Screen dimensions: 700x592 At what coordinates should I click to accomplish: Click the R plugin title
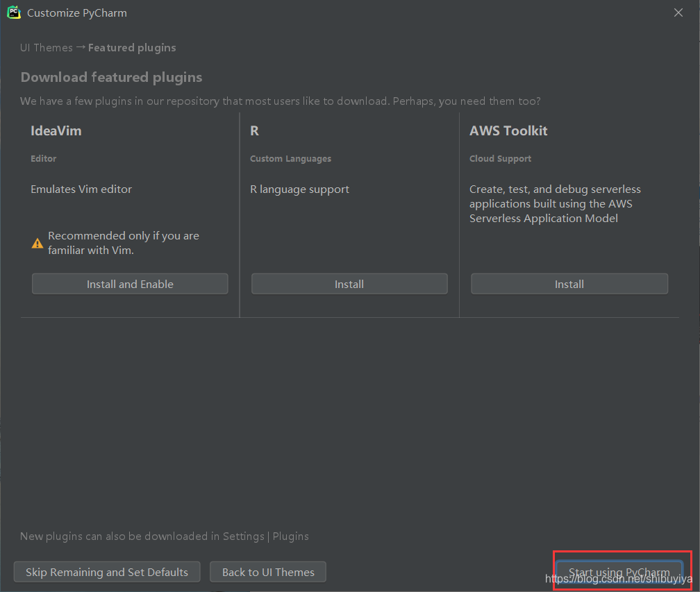[254, 130]
